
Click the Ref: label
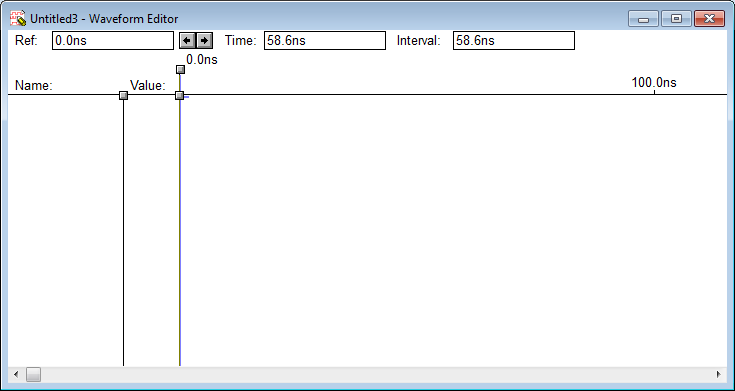click(x=26, y=40)
